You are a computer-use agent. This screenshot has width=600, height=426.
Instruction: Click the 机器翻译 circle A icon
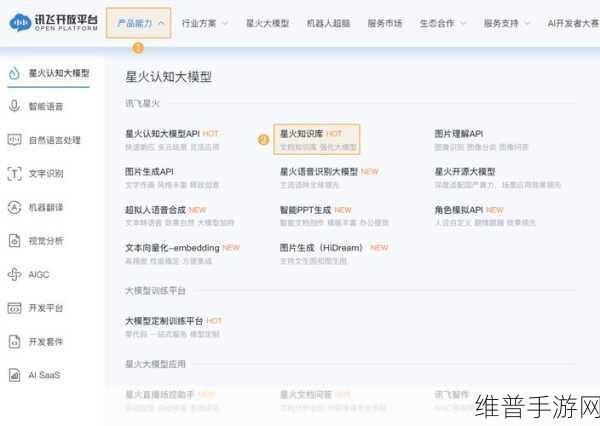(15, 207)
